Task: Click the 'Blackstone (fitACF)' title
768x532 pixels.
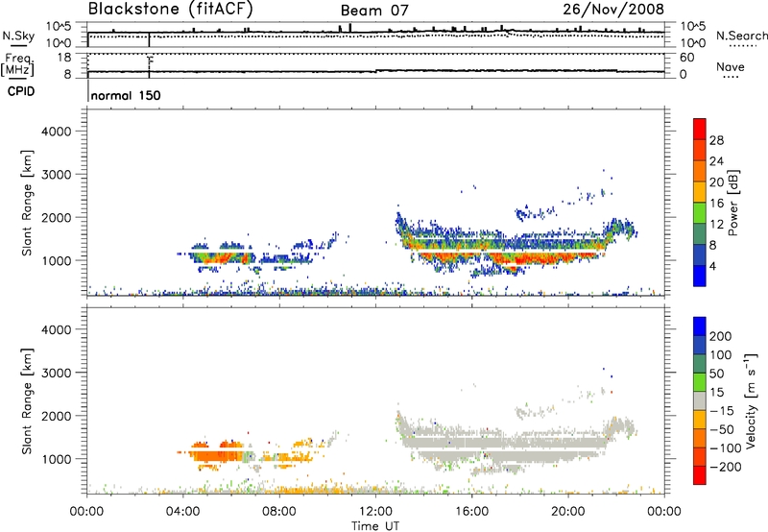Action: [x=171, y=9]
